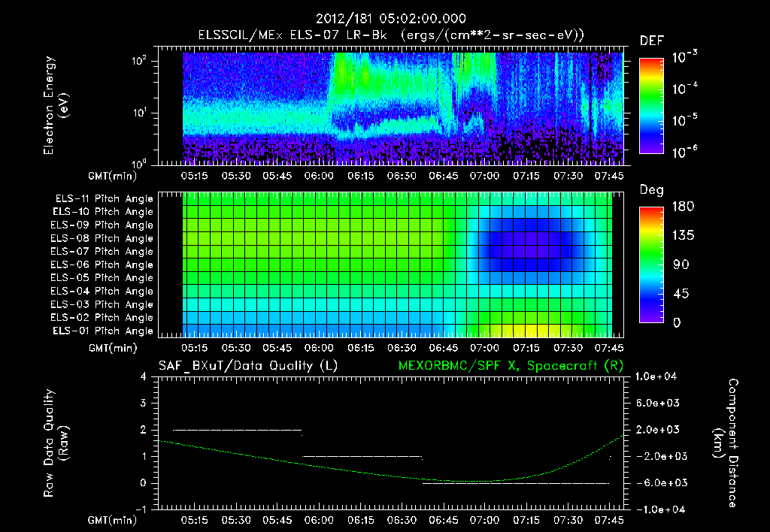770x532 pixels.
Task: Select the ELS-10 Pitch Angle row label
Action: tap(103, 212)
